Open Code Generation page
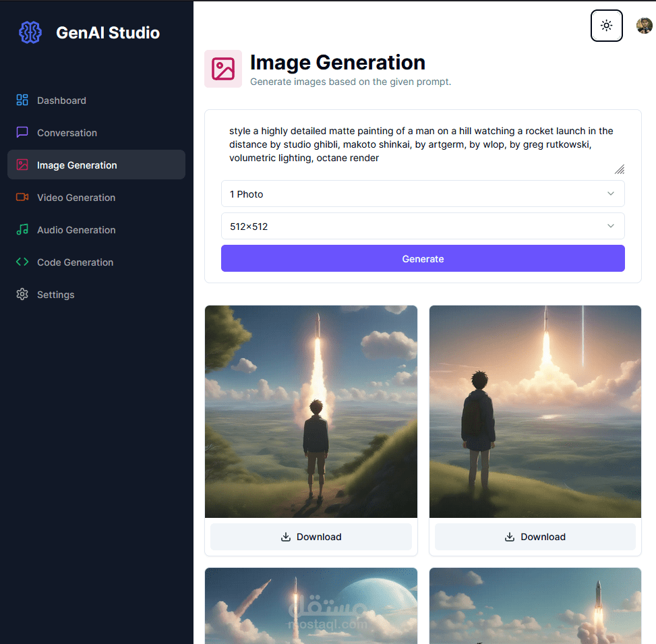656x644 pixels. click(96, 262)
